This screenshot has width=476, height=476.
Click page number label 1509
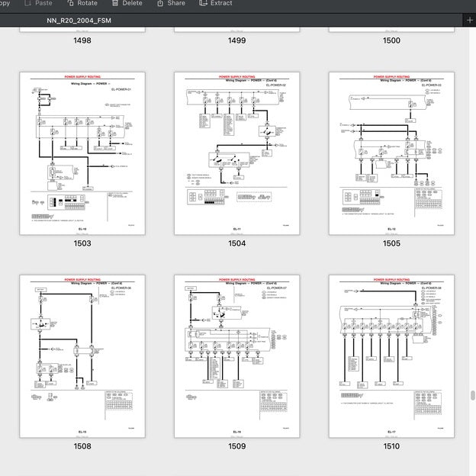pos(236,447)
